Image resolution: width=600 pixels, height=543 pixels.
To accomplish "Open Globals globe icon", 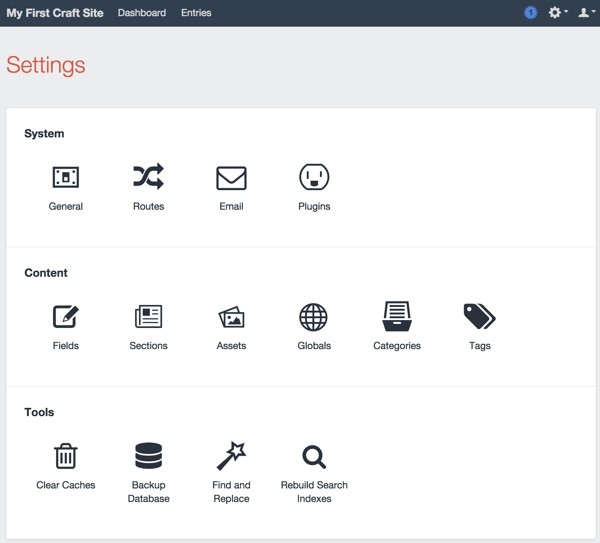I will click(313, 317).
